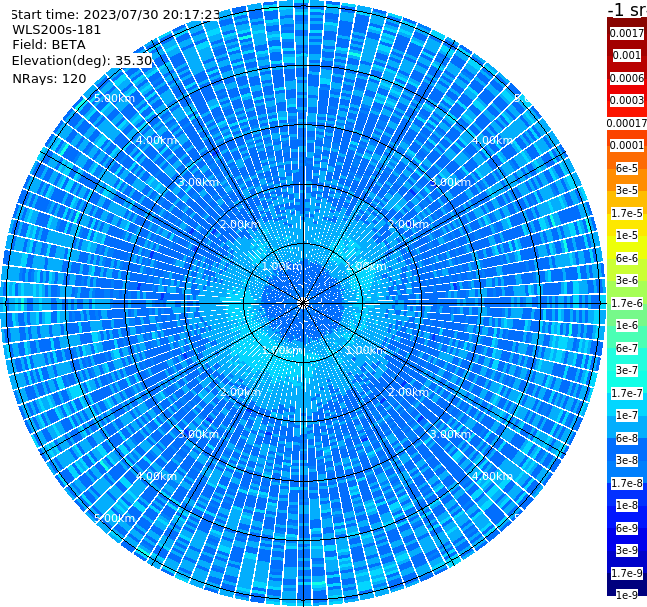Screen dimensions: 647x607
Task: Select the '1e-9' bottom colorbar label
Action: pyautogui.click(x=627, y=595)
